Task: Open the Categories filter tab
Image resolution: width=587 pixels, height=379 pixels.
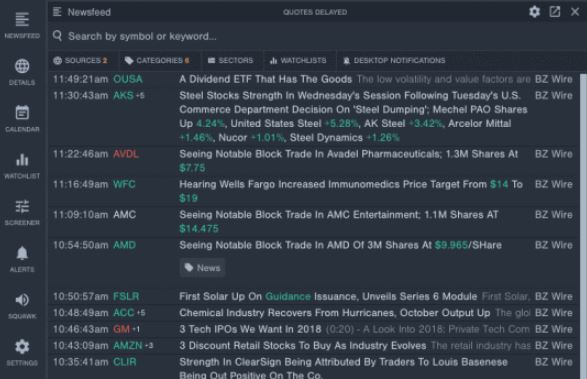Action: 157,60
